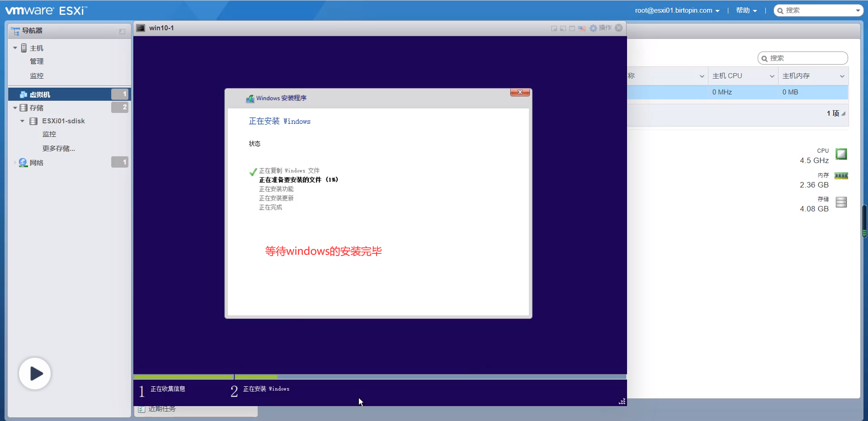Viewport: 868px width, 421px height.
Task: Click the 存储 count badge showing 2
Action: pos(120,107)
